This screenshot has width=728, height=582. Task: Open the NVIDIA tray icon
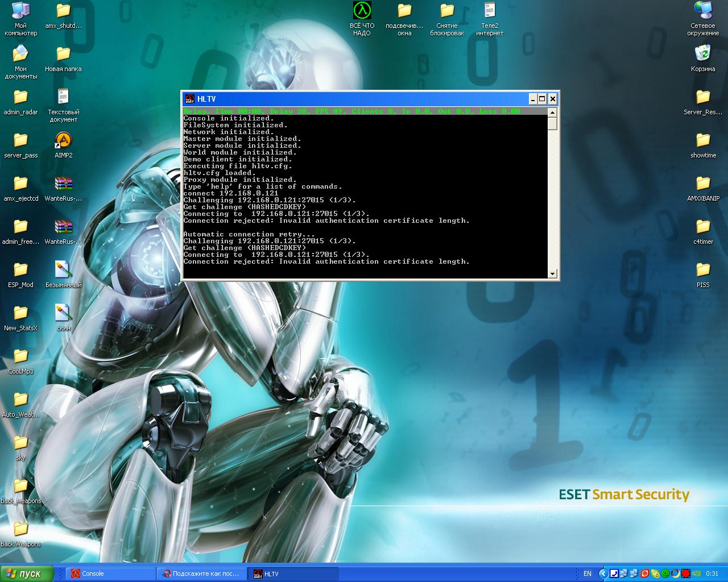696,573
